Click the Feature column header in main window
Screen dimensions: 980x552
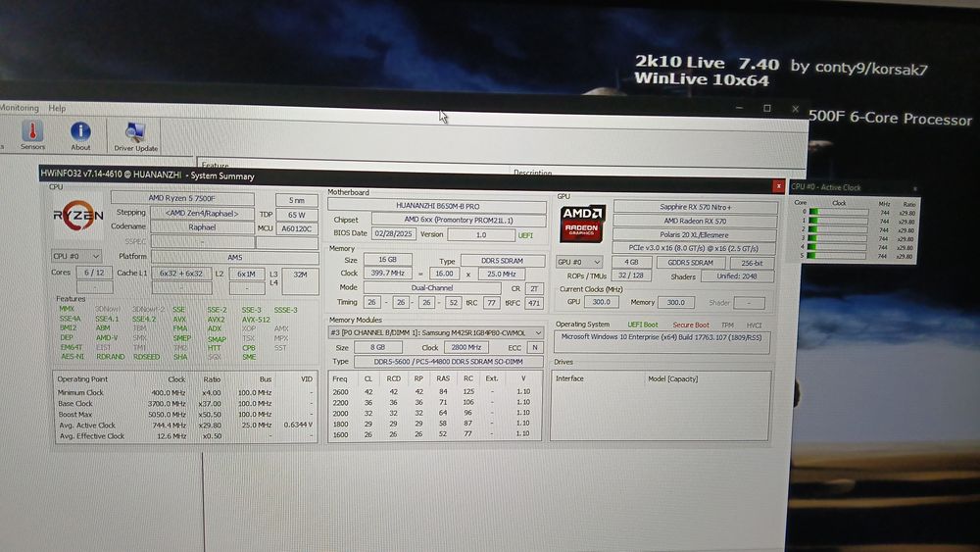point(215,166)
